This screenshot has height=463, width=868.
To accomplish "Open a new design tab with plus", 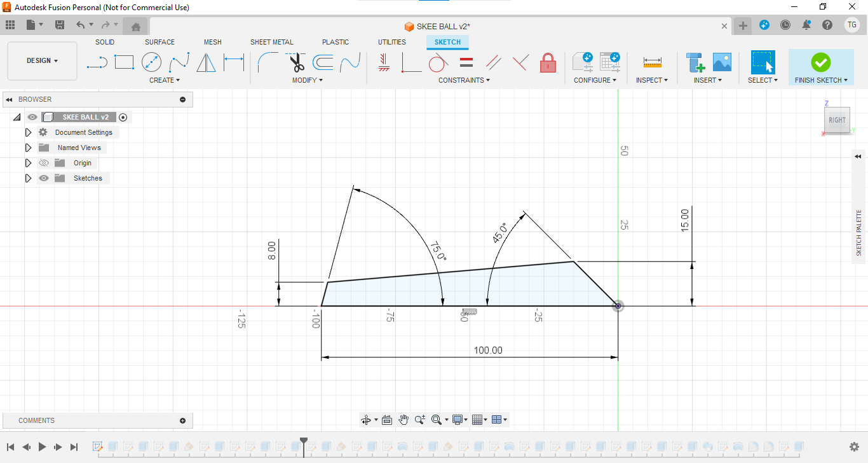I will click(742, 25).
